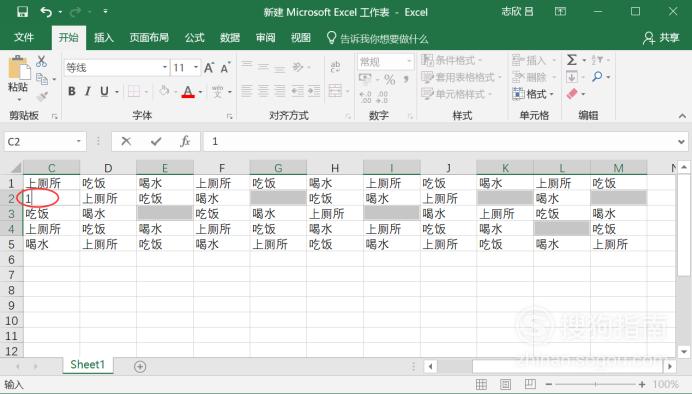Click the Wrap Text icon

pos(335,67)
